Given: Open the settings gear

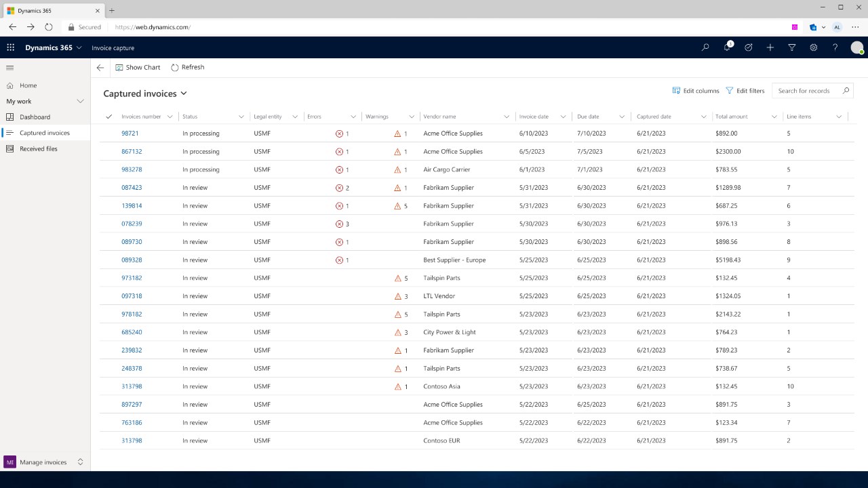Looking at the screenshot, I should click(x=814, y=47).
